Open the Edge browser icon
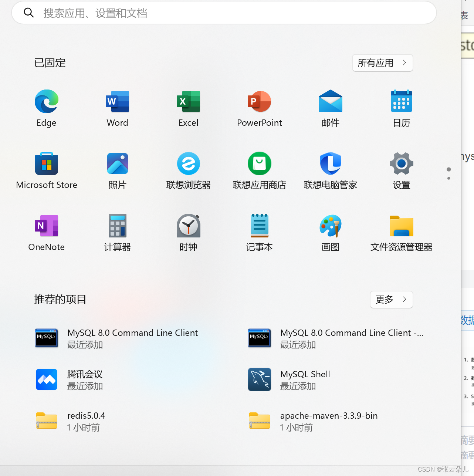Viewport: 474px width, 476px height. coord(47,101)
